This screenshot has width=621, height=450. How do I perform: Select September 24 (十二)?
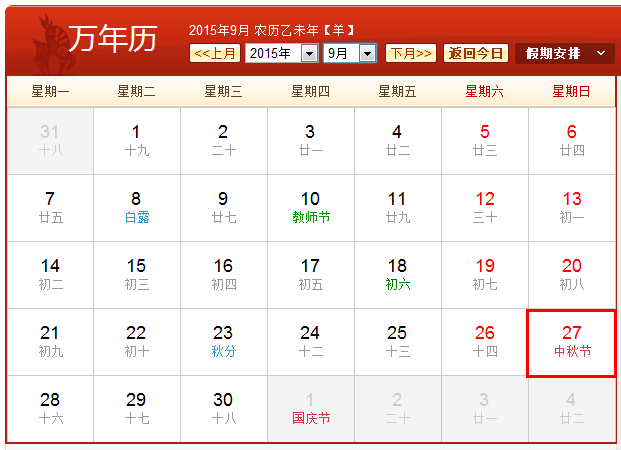pyautogui.click(x=311, y=341)
